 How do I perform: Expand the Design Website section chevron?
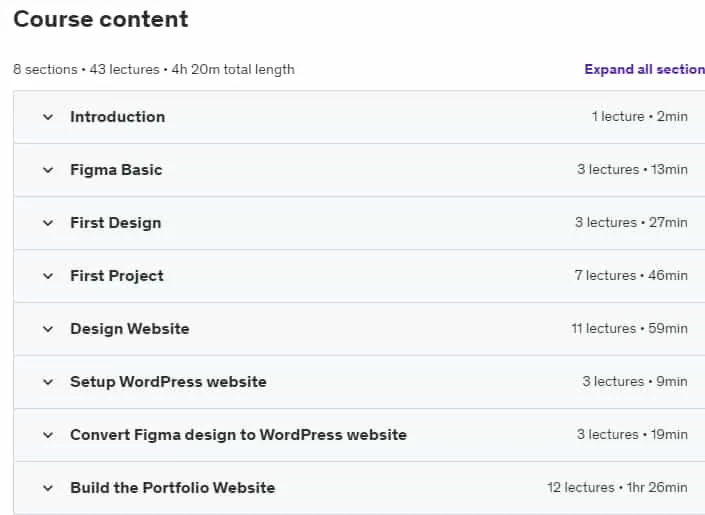tap(48, 329)
